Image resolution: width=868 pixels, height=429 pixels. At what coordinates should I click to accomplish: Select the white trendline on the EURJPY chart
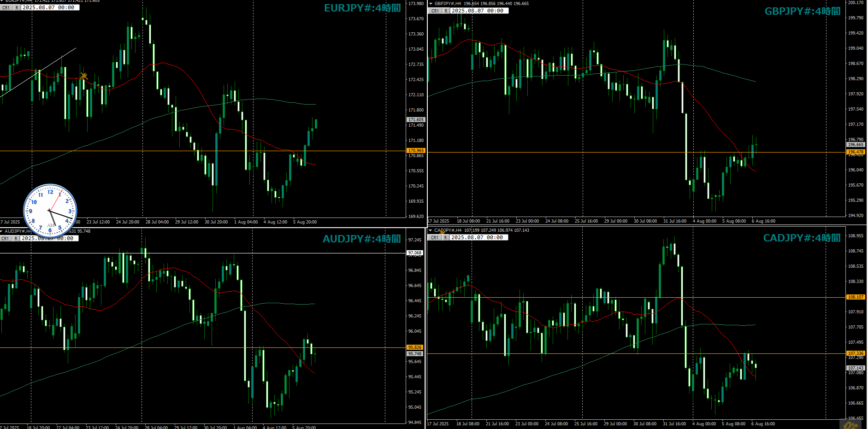click(38, 72)
